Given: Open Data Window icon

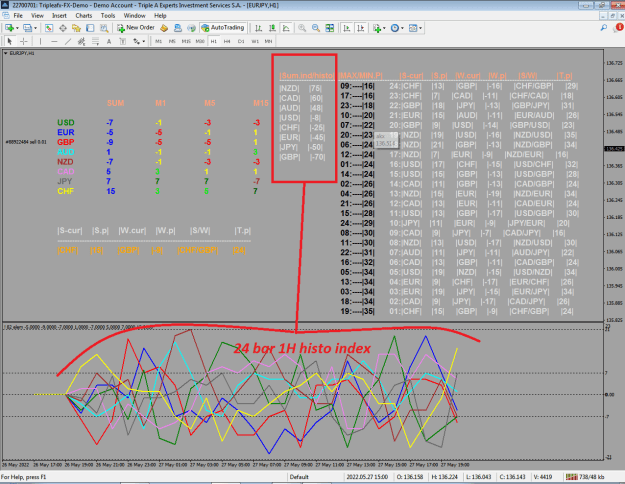Looking at the screenshot, I should click(63, 28).
